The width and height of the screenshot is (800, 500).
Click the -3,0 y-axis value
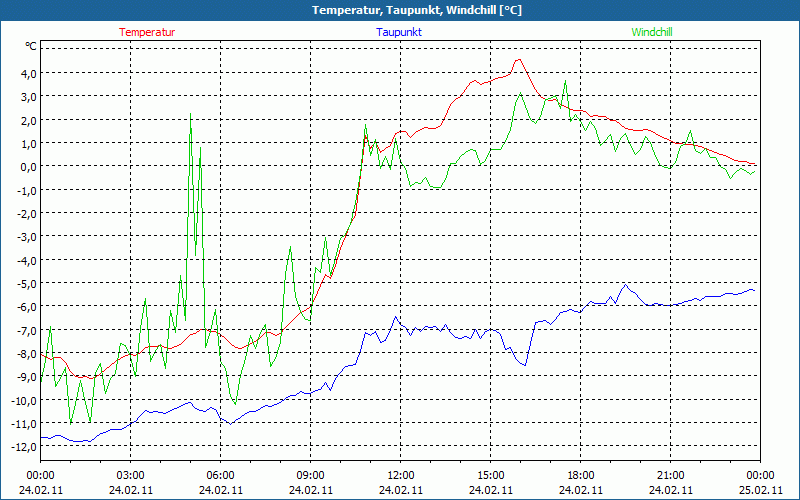pyautogui.click(x=27, y=237)
